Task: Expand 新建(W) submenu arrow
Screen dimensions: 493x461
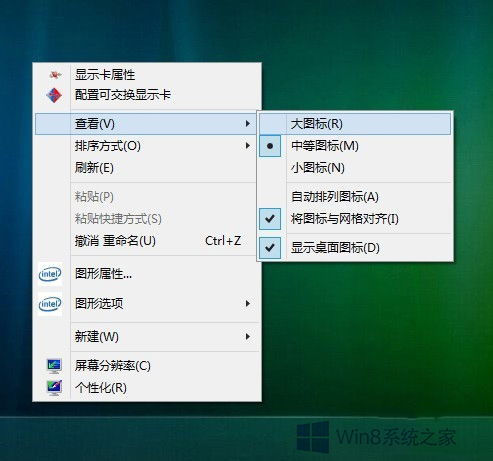Action: [248, 337]
